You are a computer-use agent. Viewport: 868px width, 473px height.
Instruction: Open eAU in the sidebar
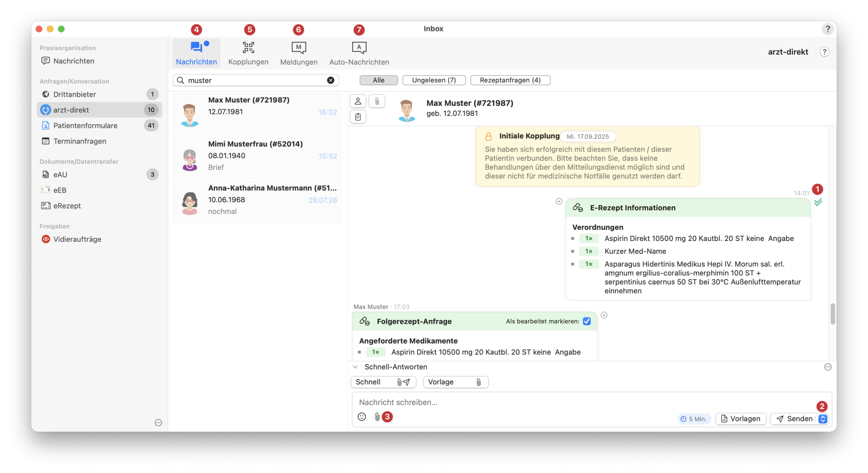[99, 174]
